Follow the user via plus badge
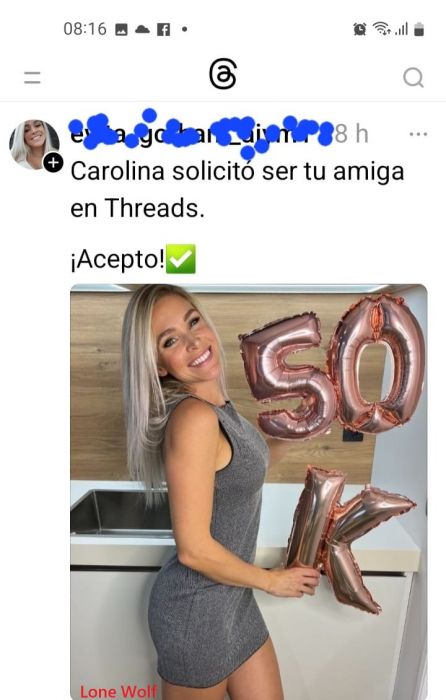 (53, 162)
